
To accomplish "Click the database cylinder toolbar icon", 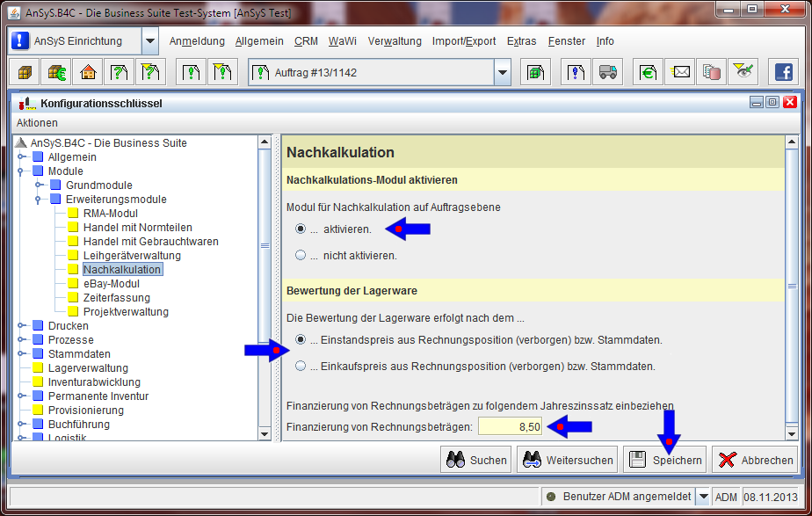I will tap(712, 72).
